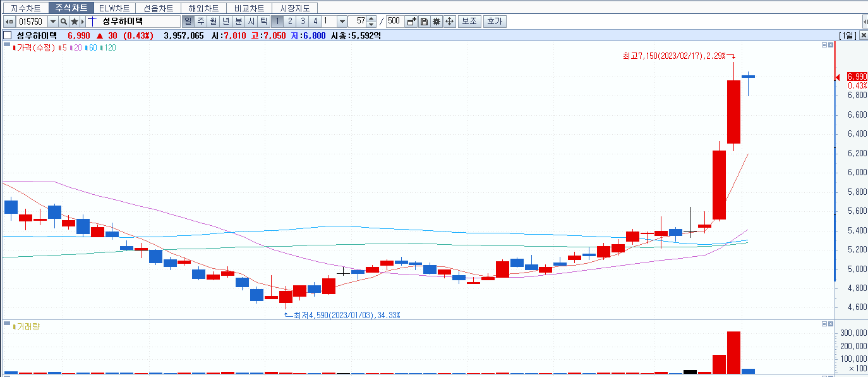Click the 호가 button
The image size is (868, 377).
[x=495, y=22]
